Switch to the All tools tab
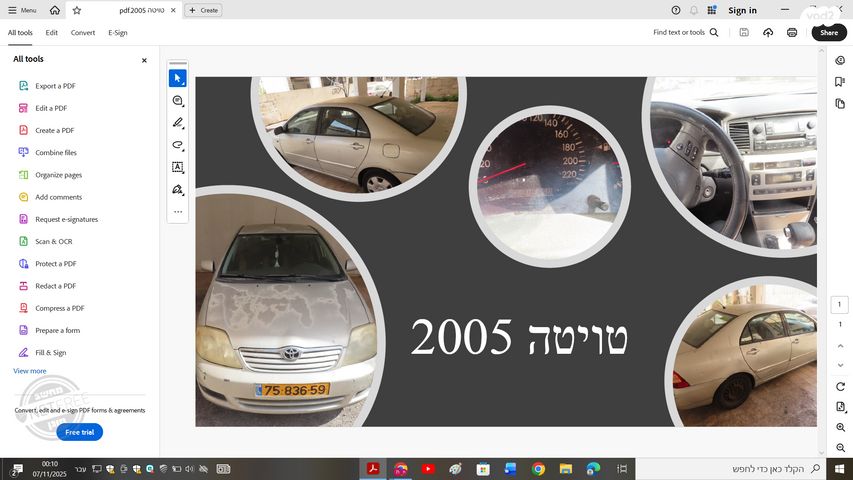Screen dimensions: 853x480 [20, 33]
